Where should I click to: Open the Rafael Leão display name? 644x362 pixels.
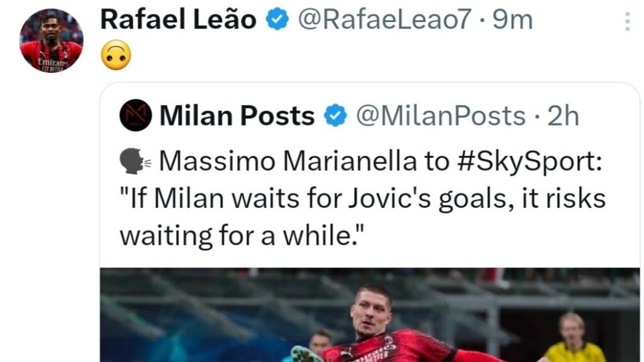coord(178,20)
